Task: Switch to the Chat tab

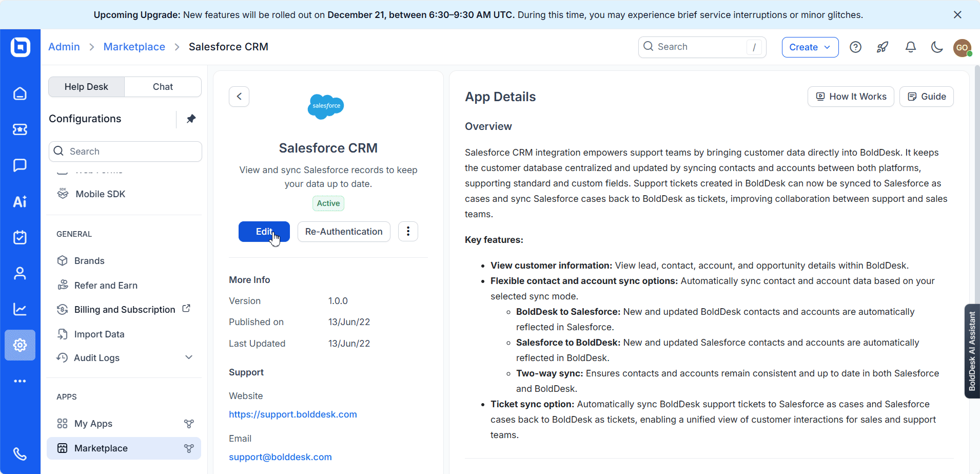Action: (x=162, y=86)
